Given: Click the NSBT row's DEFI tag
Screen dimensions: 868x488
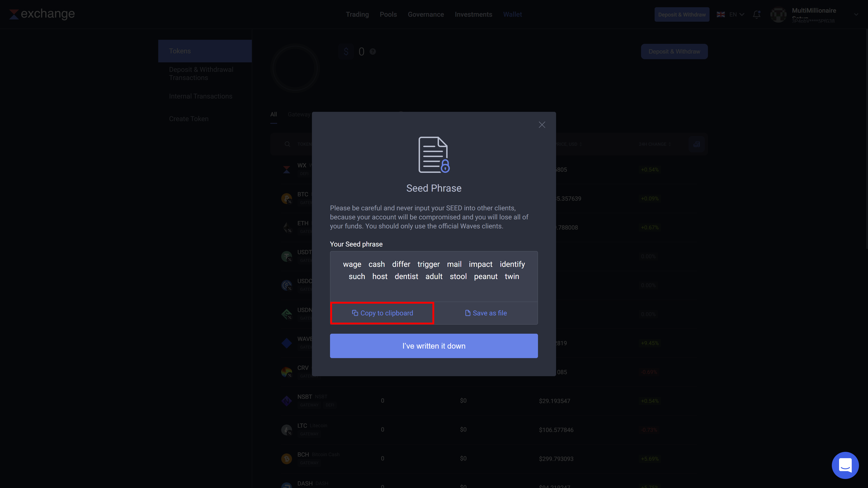Looking at the screenshot, I should tap(330, 405).
